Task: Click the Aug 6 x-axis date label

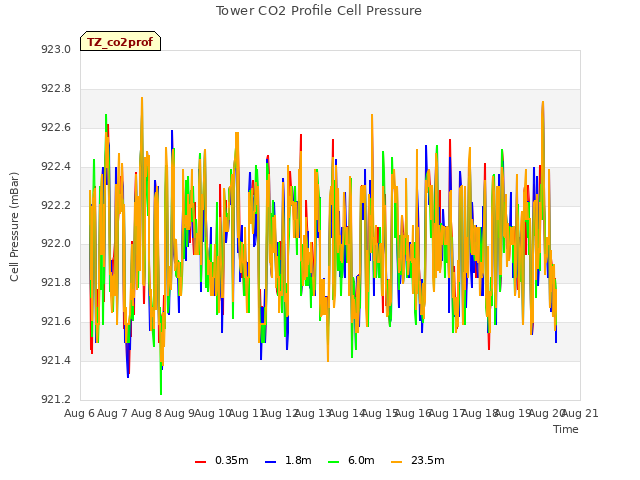Action: coord(79,413)
